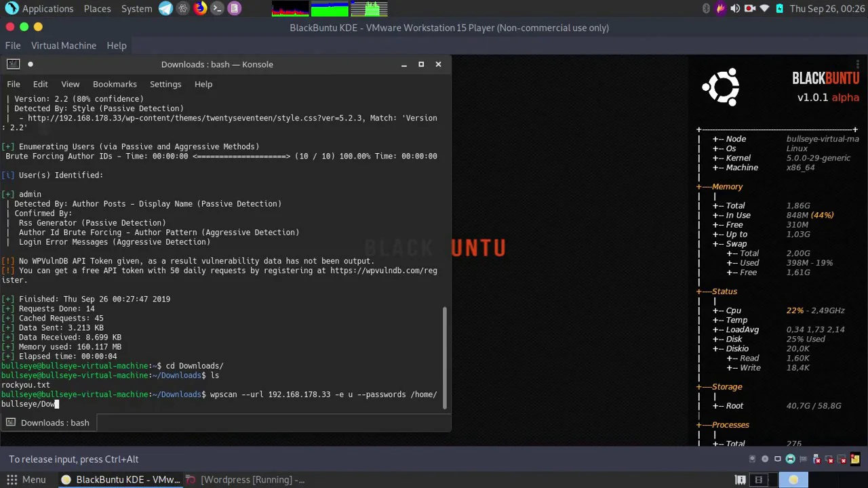Click the Wi-Fi network tray icon

click(x=764, y=9)
